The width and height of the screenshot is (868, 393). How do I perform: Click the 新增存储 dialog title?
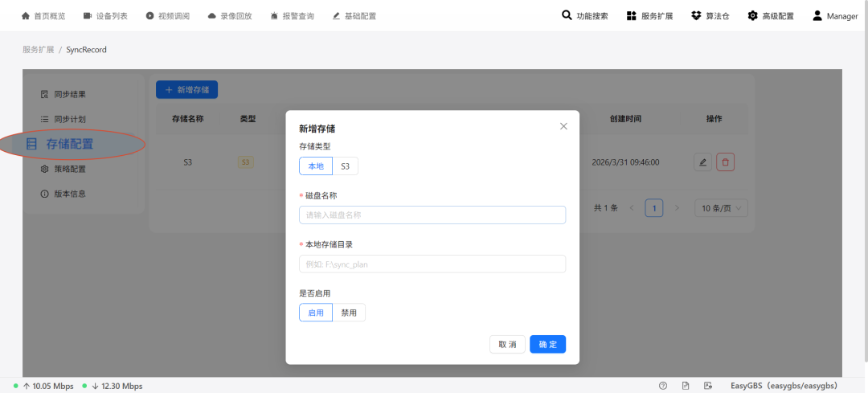pyautogui.click(x=317, y=129)
